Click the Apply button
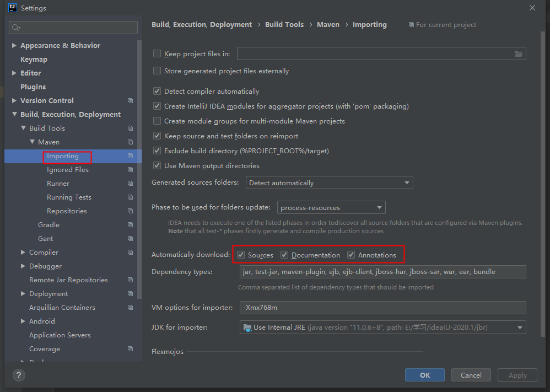The width and height of the screenshot is (550, 392). pyautogui.click(x=517, y=375)
